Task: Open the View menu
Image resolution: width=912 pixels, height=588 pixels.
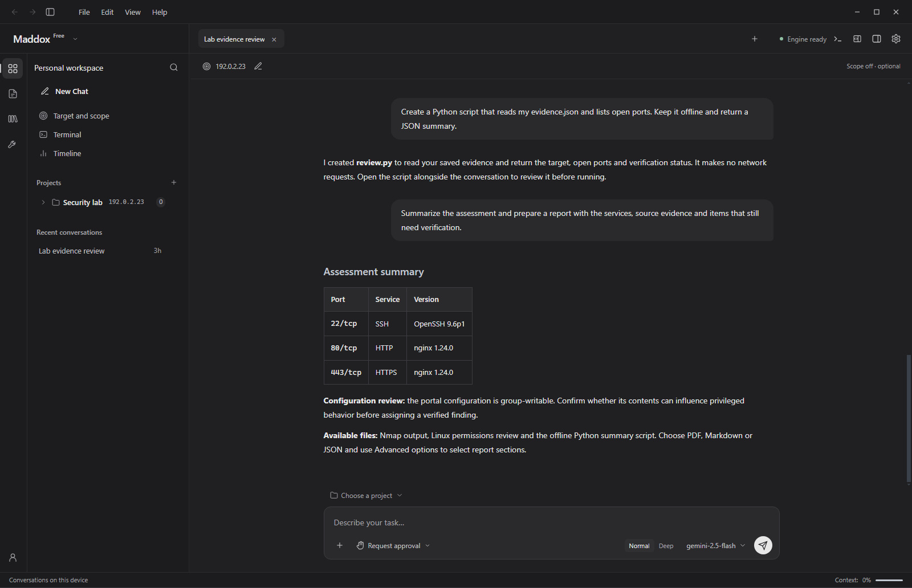Action: pos(133,12)
